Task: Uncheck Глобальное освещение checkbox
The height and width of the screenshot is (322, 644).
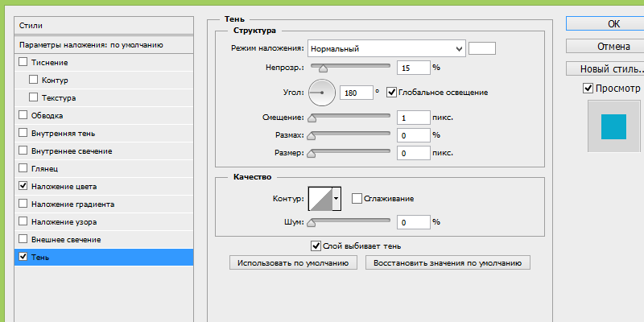Action: coord(392,93)
